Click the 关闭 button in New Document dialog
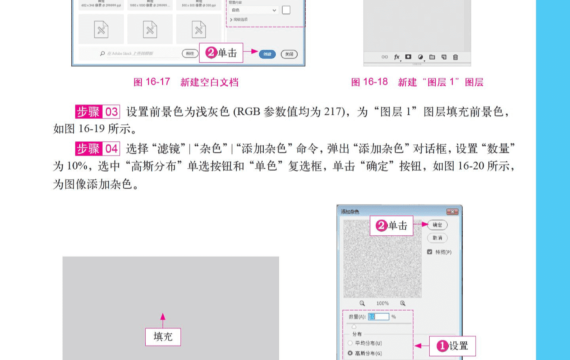Viewport: 570px width, 360px height. pos(289,54)
